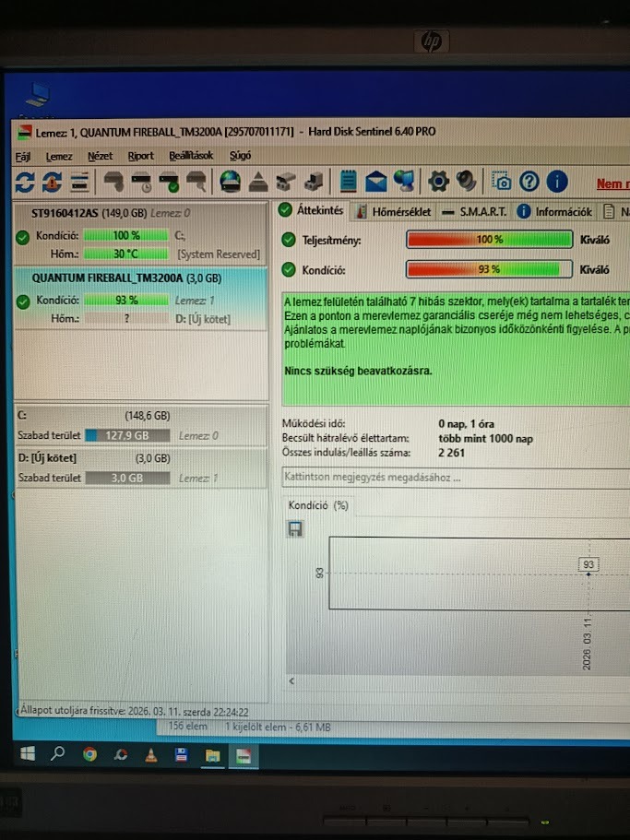Open the Nézet menu
The width and height of the screenshot is (630, 840).
point(101,156)
